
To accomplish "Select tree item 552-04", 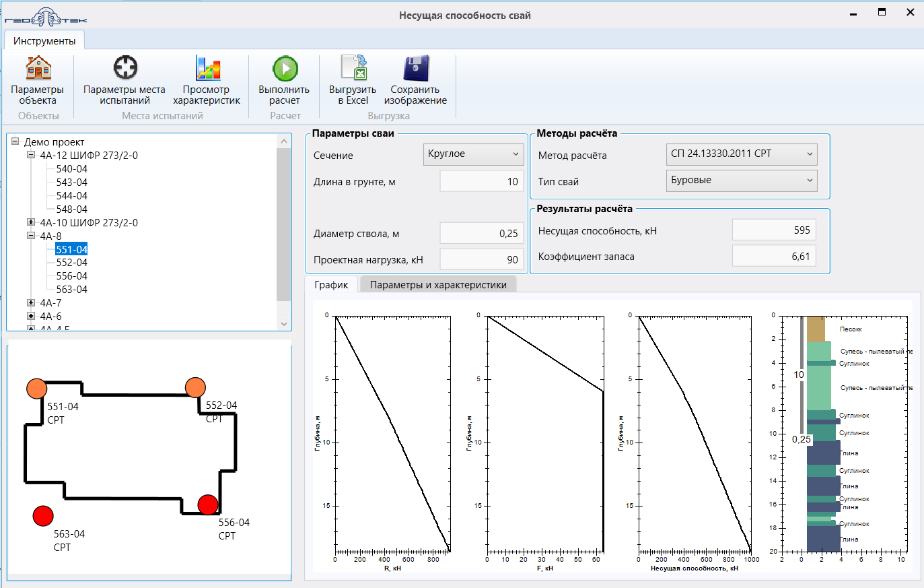I will point(72,263).
